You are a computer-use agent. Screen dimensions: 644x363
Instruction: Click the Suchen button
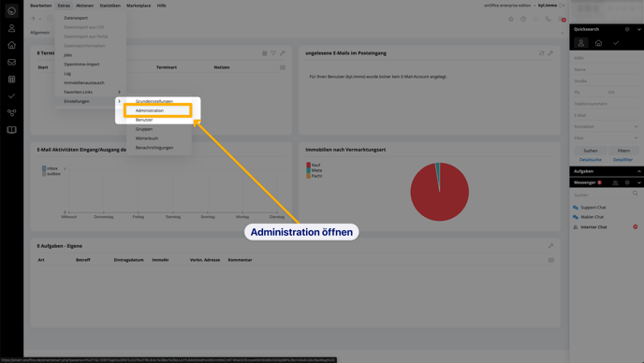pyautogui.click(x=591, y=151)
